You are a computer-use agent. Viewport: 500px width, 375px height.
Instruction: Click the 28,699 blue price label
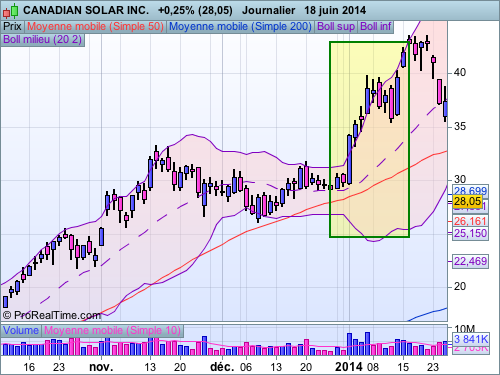coord(470,191)
